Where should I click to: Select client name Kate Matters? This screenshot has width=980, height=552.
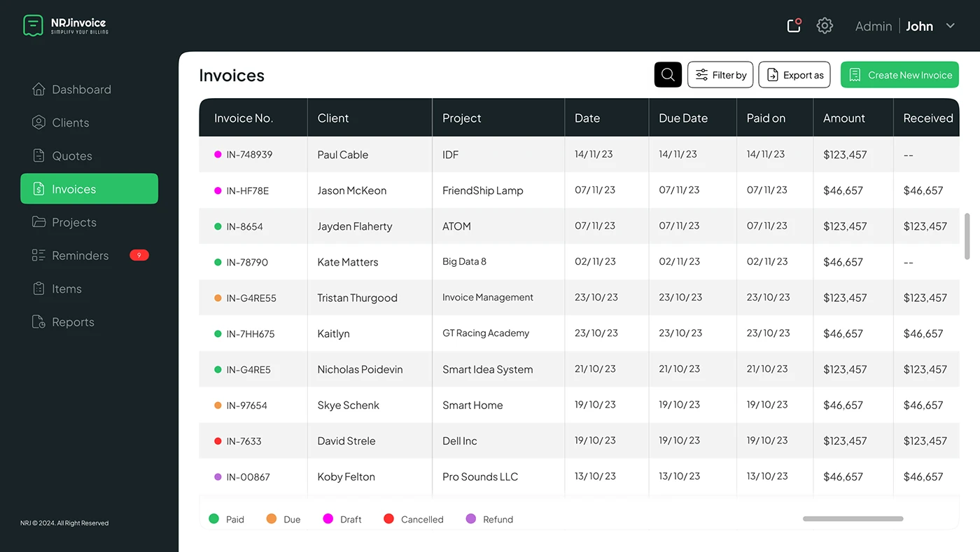tap(348, 262)
